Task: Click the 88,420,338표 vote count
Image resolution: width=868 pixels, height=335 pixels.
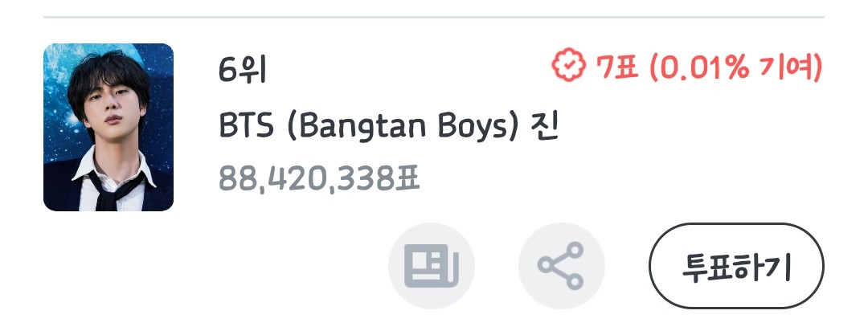Action: tap(319, 178)
